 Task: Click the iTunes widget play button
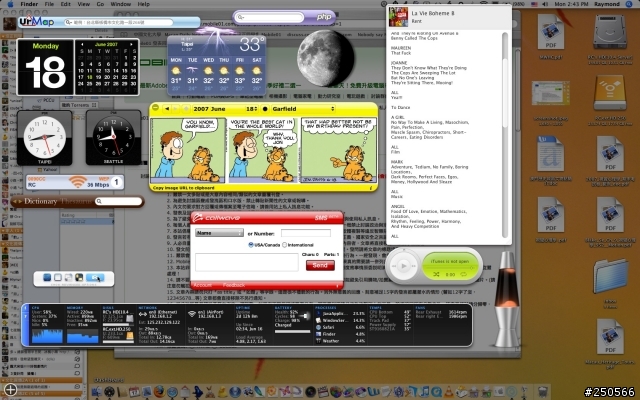coord(404,266)
